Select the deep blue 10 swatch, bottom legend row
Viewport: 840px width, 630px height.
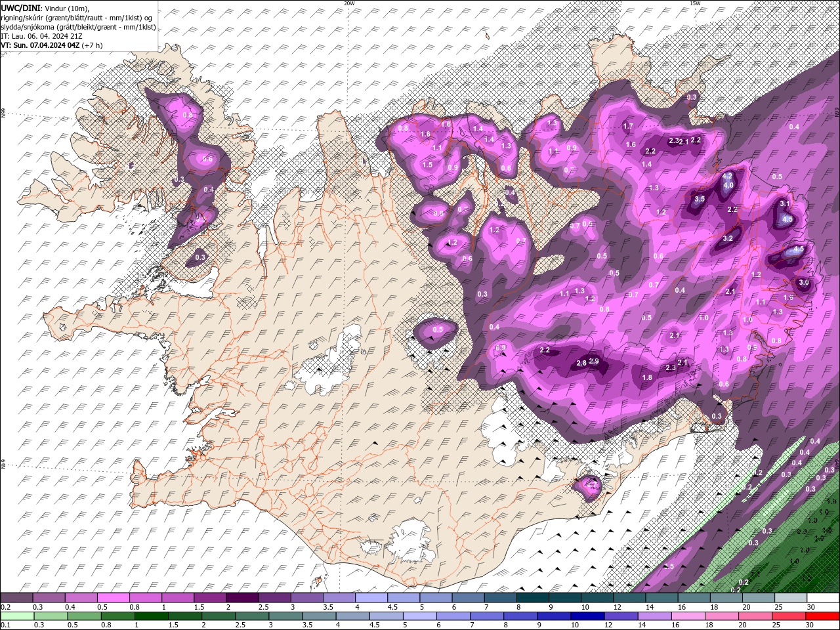(x=587, y=616)
